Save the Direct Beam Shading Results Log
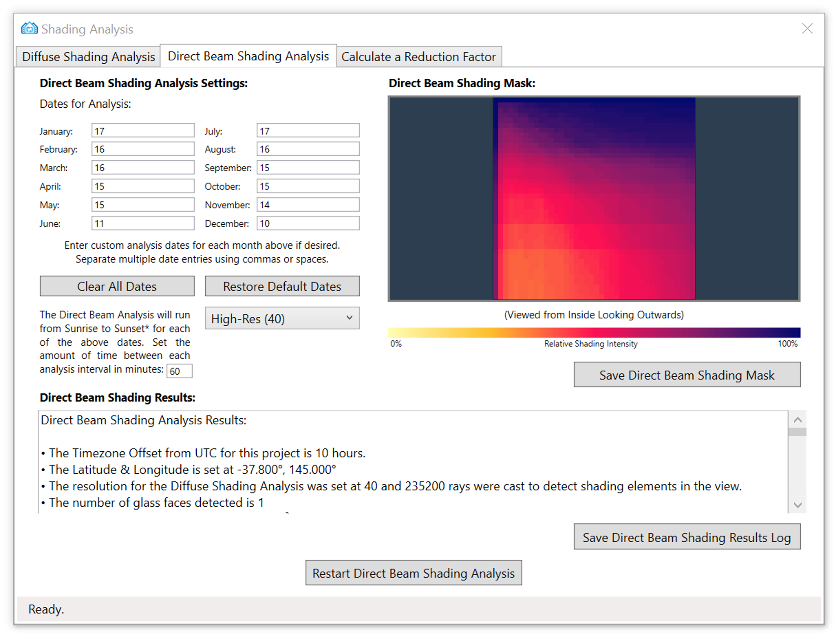This screenshot has width=840, height=642. (x=687, y=537)
